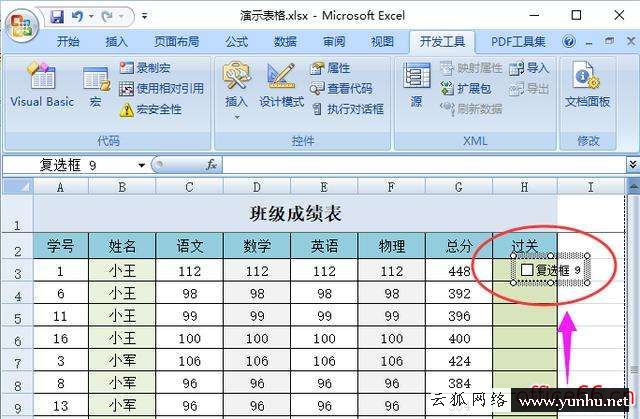This screenshot has height=419, width=640.
Task: Expand the Name Box dropdown arrow
Action: click(x=142, y=165)
